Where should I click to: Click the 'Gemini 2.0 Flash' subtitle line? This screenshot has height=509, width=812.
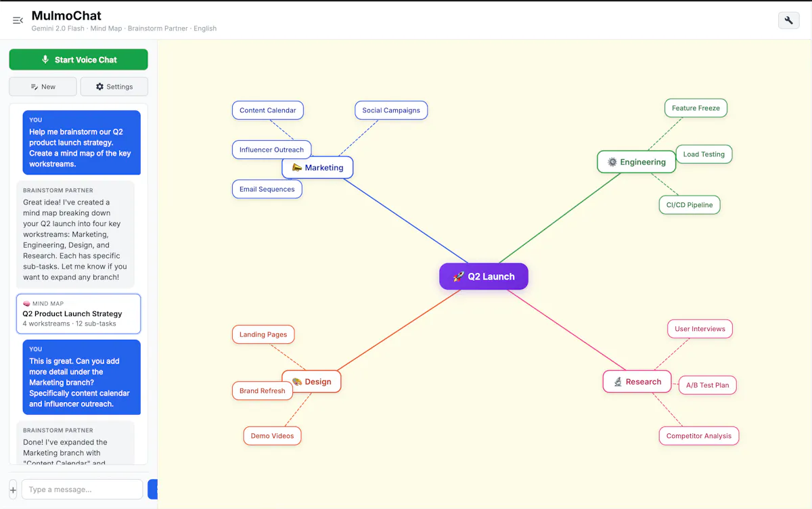click(124, 28)
